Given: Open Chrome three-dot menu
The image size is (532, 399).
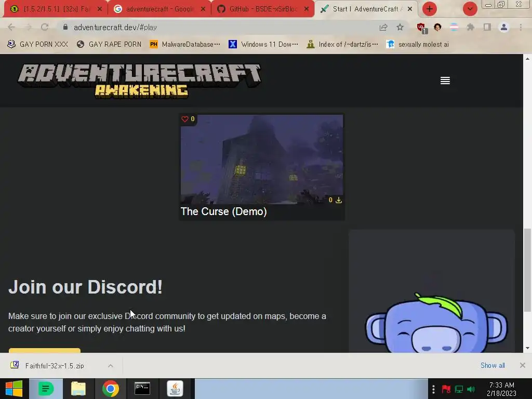Looking at the screenshot, I should pyautogui.click(x=521, y=27).
